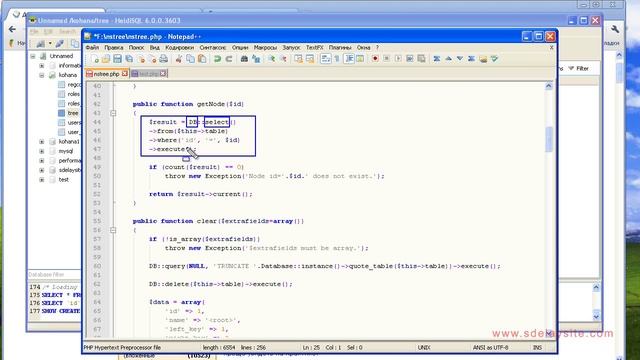Paste clipboard with the toolbar Paste icon
Image resolution: width=640 pixels, height=360 pixels.
pos(202,59)
